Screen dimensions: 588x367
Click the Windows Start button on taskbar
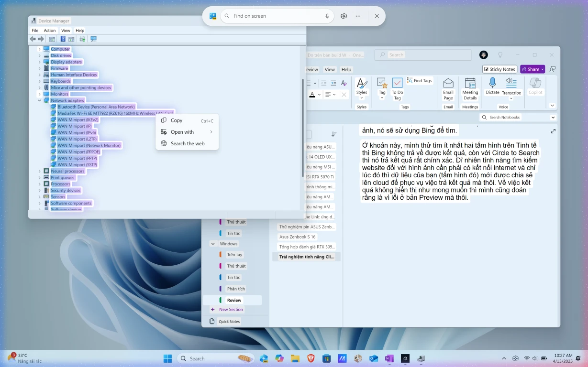click(x=167, y=358)
